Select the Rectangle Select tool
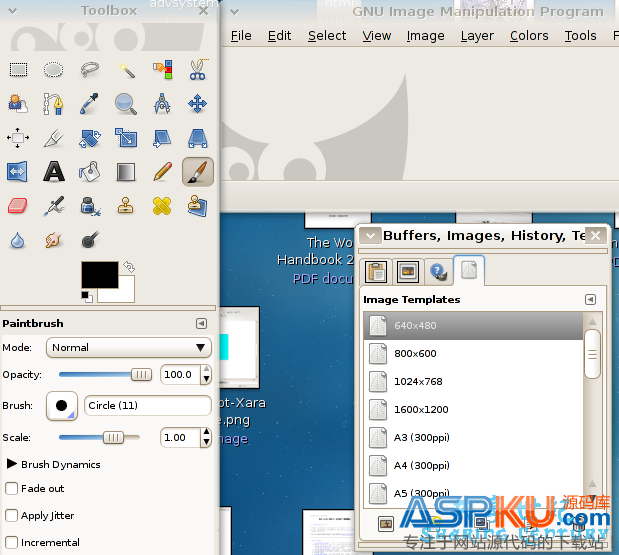The width and height of the screenshot is (619, 555). coord(18,70)
